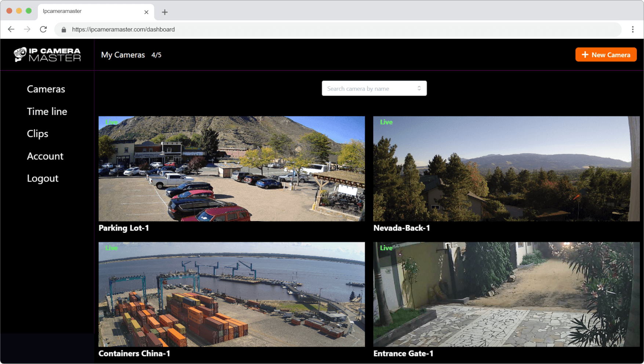Screen dimensions: 644x364
Task: Click the green maximize window button
Action: click(29, 11)
